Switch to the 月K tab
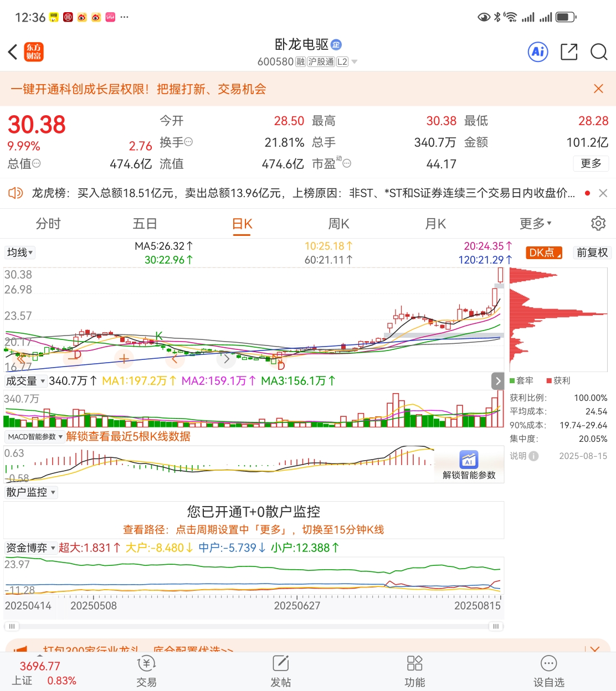 point(435,224)
